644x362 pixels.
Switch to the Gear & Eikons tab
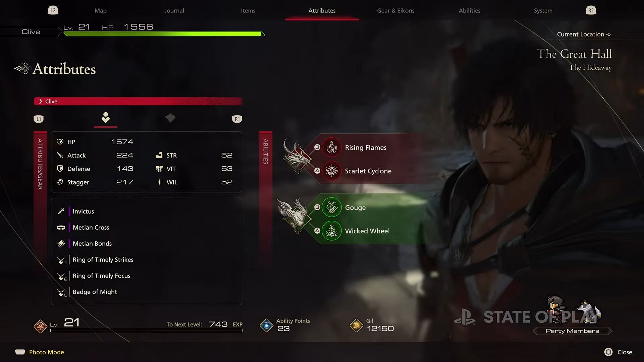(396, 10)
